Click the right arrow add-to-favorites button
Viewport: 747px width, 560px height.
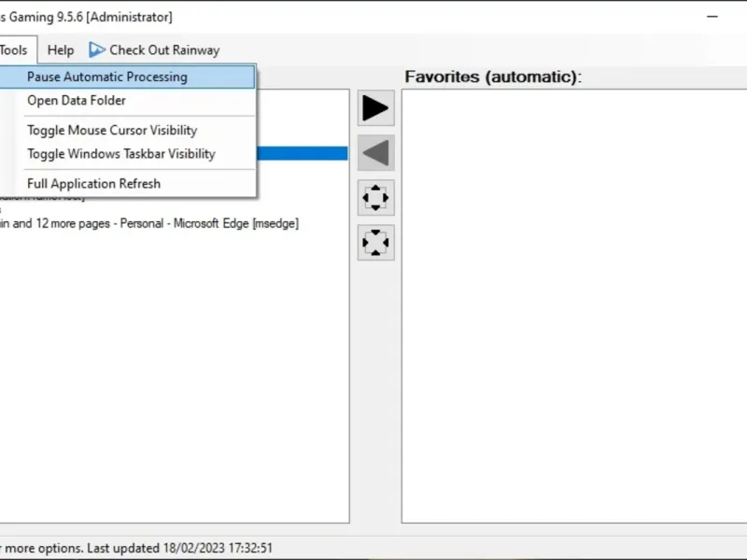tap(376, 108)
